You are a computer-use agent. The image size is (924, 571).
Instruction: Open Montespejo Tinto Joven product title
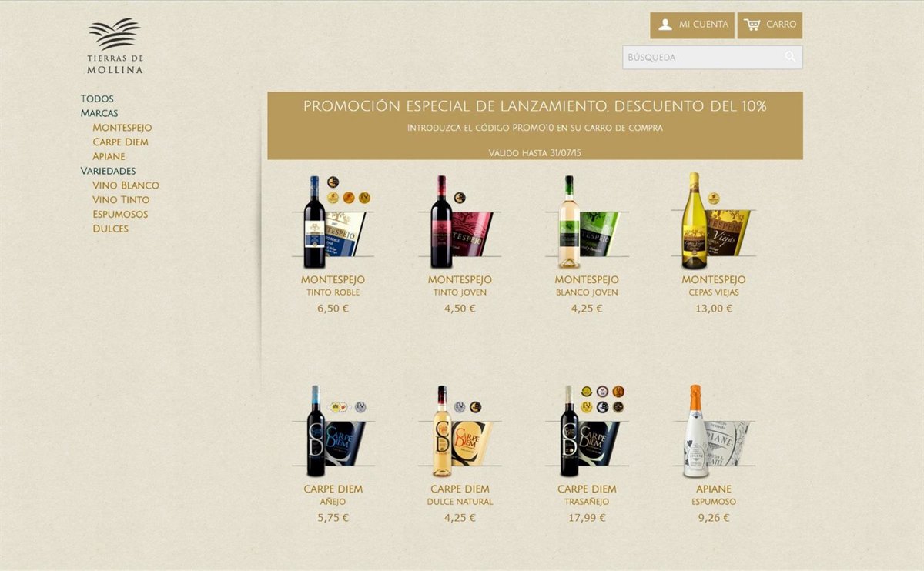460,279
